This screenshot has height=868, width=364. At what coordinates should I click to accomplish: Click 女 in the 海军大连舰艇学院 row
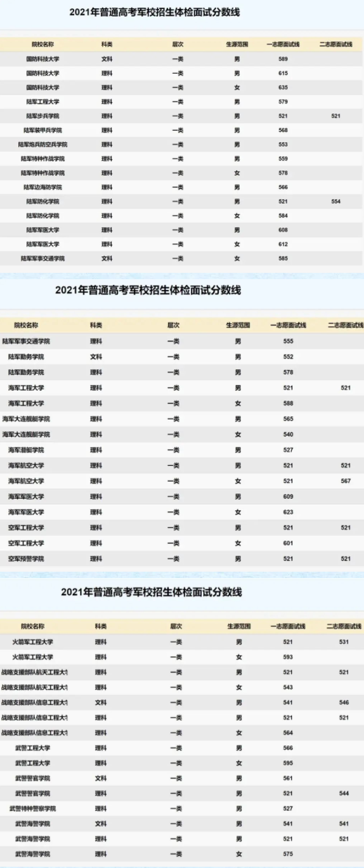pyautogui.click(x=238, y=435)
